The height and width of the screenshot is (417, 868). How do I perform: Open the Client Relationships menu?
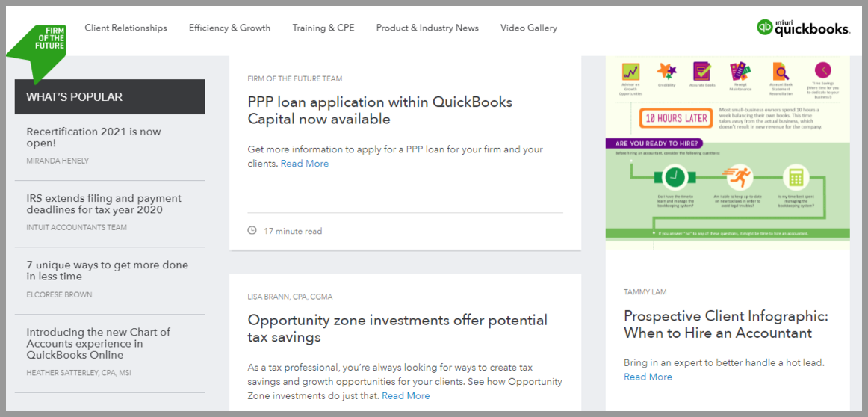[x=125, y=28]
